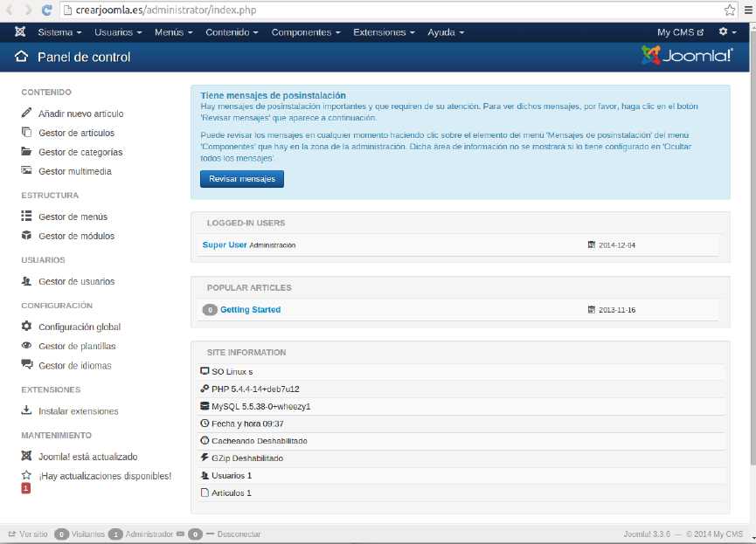This screenshot has height=544, width=756.
Task: Click the Instalar extensiones download icon
Action: pyautogui.click(x=26, y=410)
